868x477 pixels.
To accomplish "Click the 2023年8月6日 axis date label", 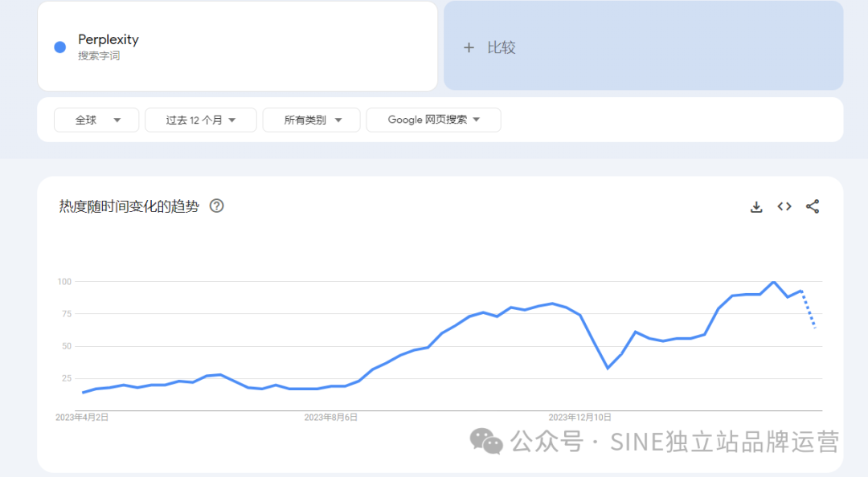I will (x=331, y=418).
